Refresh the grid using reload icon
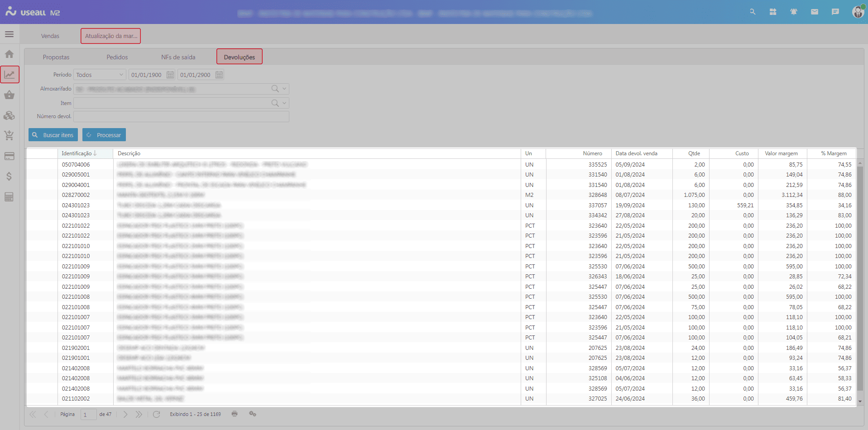 pyautogui.click(x=157, y=414)
